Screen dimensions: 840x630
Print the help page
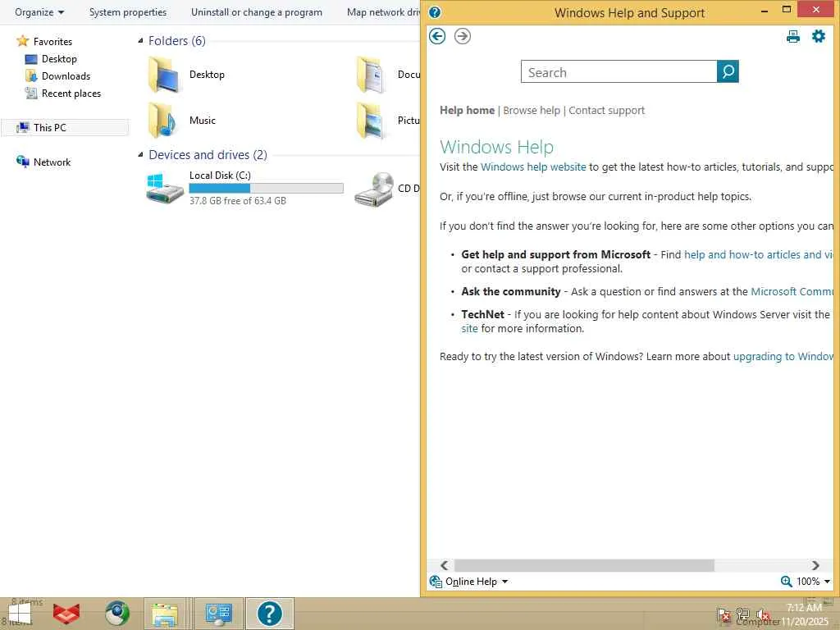[793, 36]
